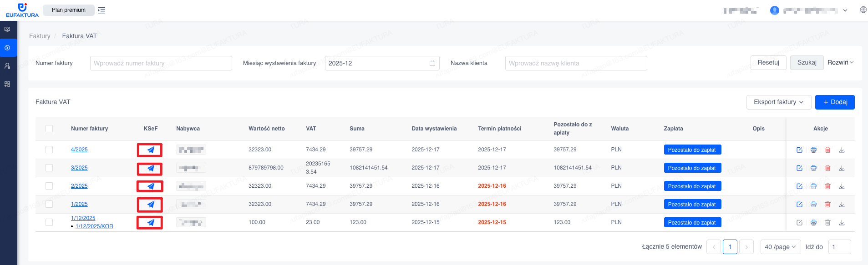Tick the checkbox for invoice 4/2025

pos(49,150)
